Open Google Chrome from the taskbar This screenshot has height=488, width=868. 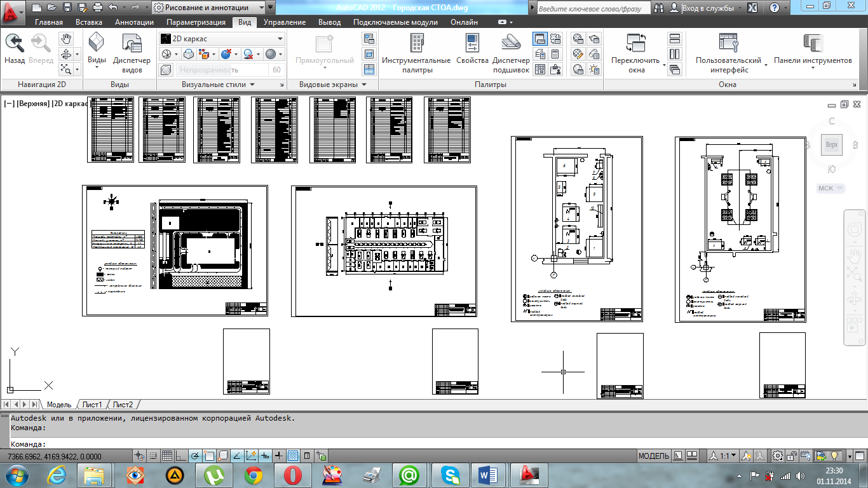254,475
